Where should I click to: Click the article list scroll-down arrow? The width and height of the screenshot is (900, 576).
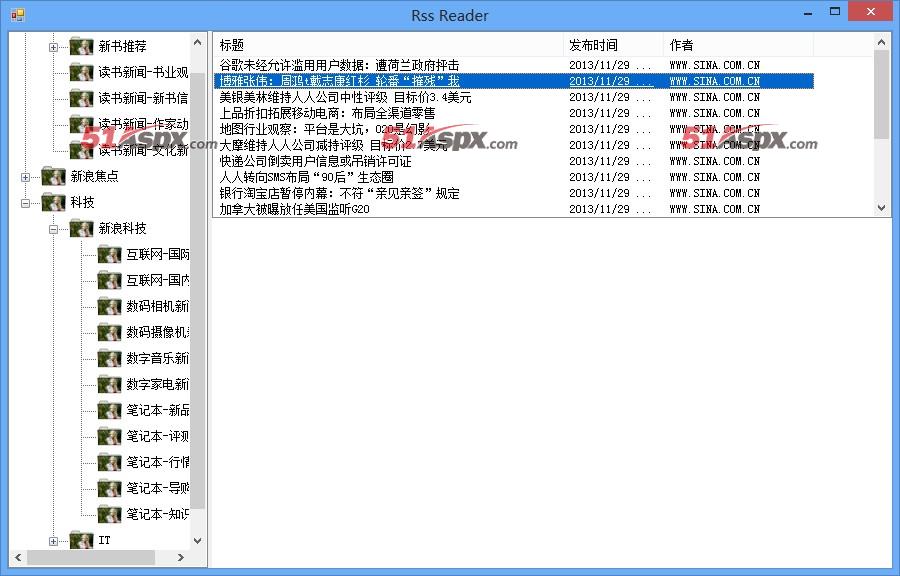(x=882, y=208)
